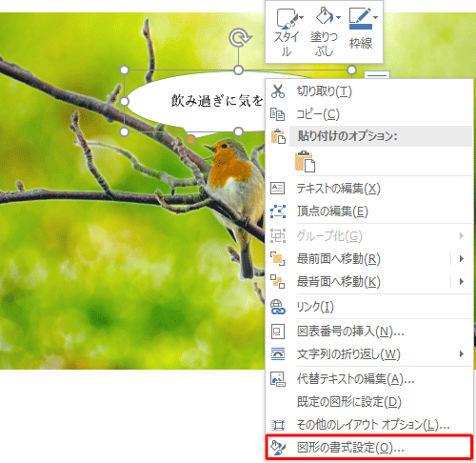Click the globe link icon

pyautogui.click(x=278, y=307)
